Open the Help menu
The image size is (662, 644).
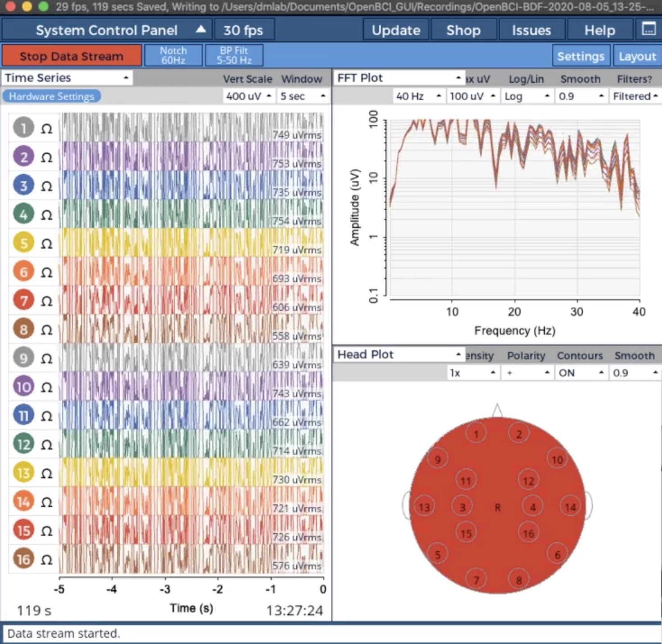click(x=599, y=30)
